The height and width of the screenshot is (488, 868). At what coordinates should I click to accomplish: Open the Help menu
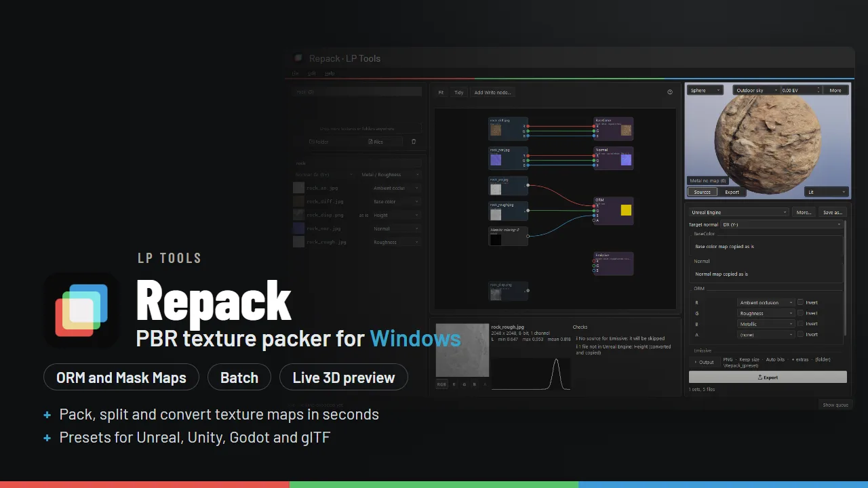[330, 73]
